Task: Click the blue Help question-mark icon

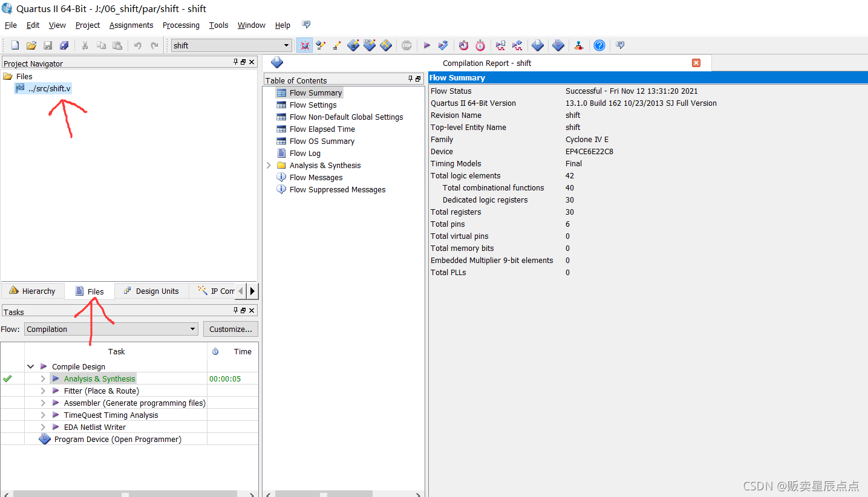Action: coord(599,45)
